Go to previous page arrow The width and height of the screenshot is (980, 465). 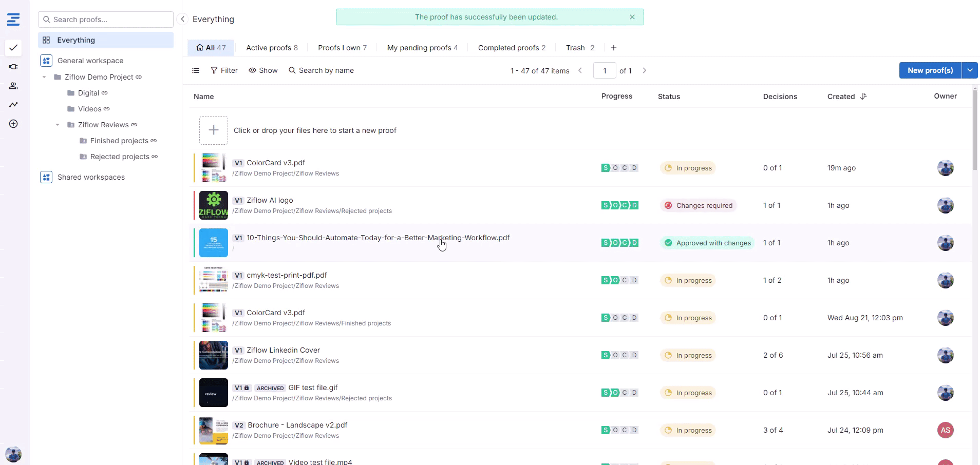580,70
